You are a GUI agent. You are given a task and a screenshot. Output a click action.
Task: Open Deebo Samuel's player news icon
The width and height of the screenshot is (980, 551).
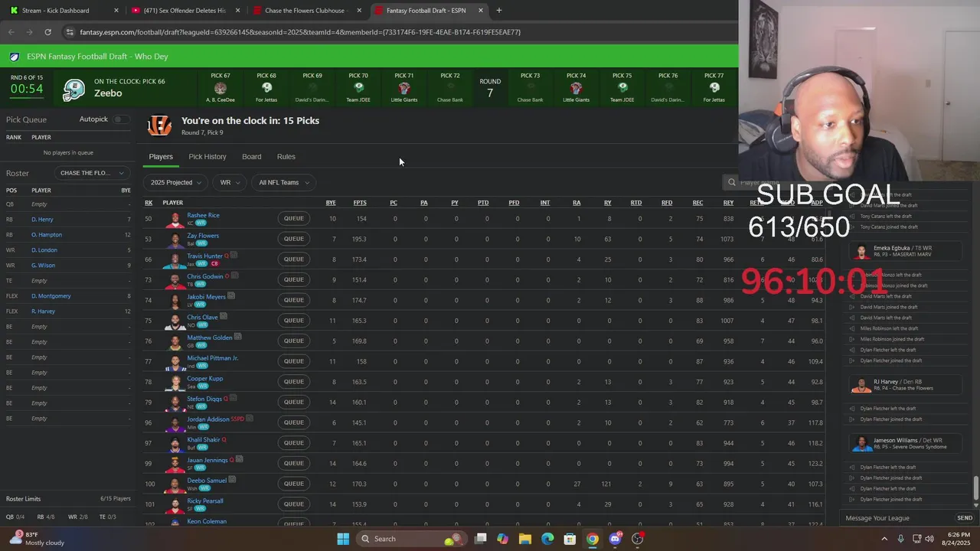233,480
